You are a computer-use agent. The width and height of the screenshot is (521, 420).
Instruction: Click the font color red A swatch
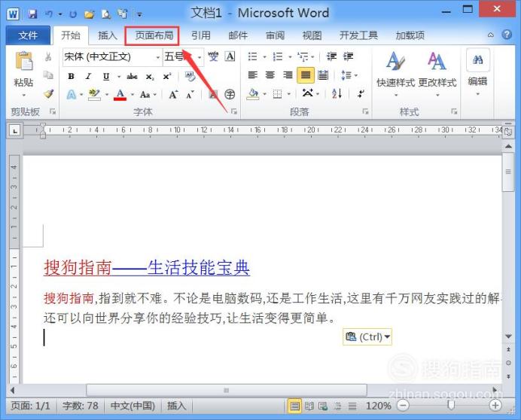(120, 94)
